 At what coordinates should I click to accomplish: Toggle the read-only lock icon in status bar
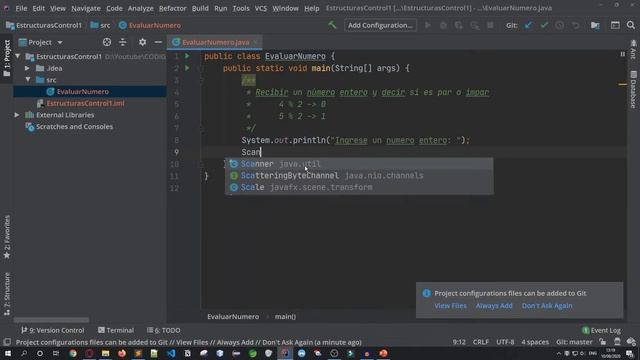(x=603, y=342)
